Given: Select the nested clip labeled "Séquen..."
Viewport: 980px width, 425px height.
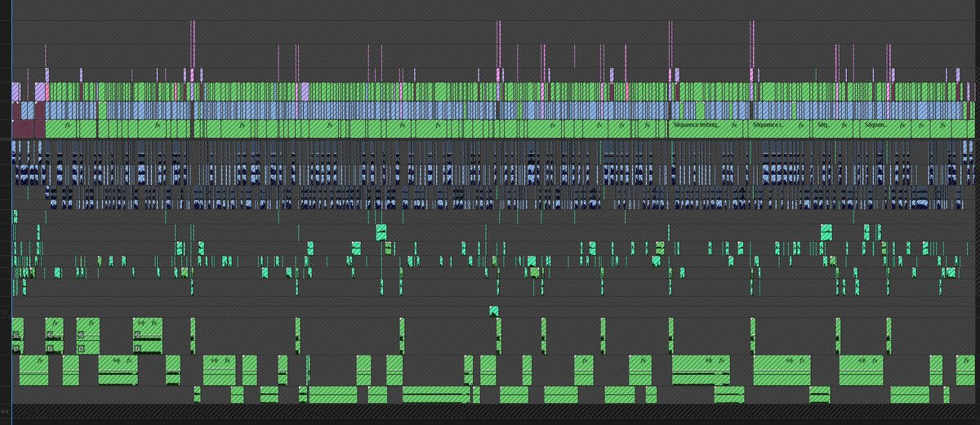Looking at the screenshot, I should tap(874, 128).
